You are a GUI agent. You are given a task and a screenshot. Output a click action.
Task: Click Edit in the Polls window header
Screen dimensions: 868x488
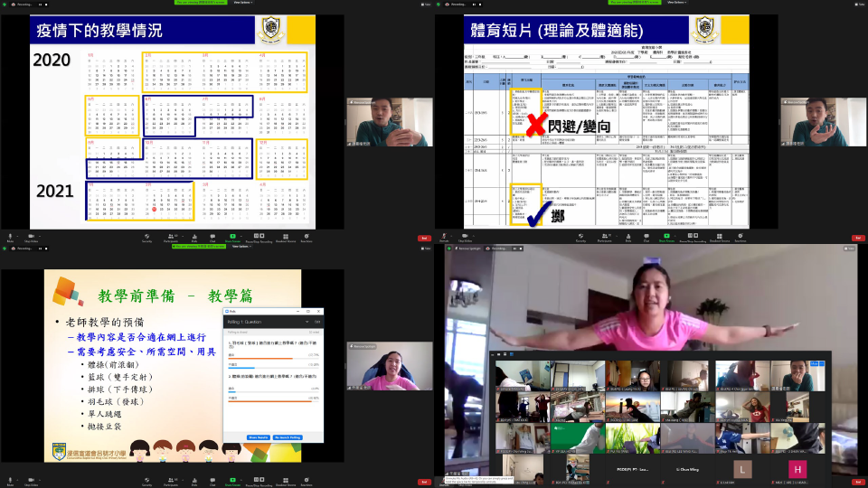pyautogui.click(x=317, y=322)
